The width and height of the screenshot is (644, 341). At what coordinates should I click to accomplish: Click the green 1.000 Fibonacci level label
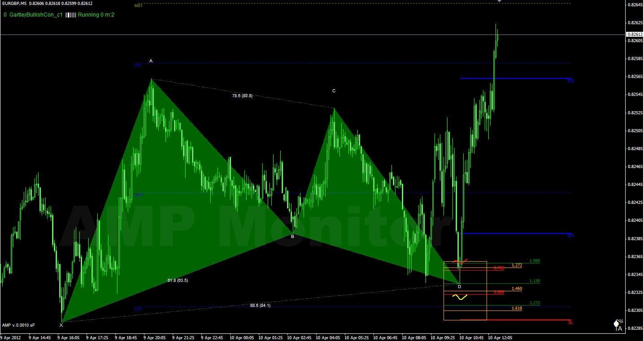pyautogui.click(x=535, y=261)
